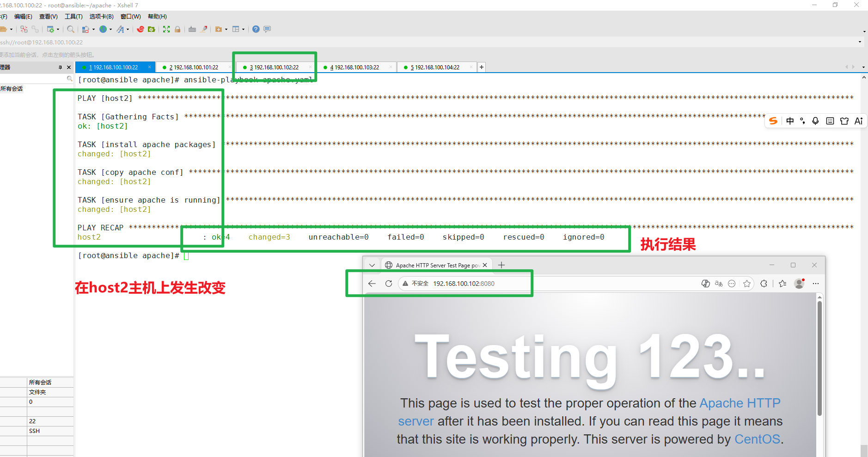Click the Xshell search magnifier icon
This screenshot has height=457, width=868.
click(x=71, y=29)
